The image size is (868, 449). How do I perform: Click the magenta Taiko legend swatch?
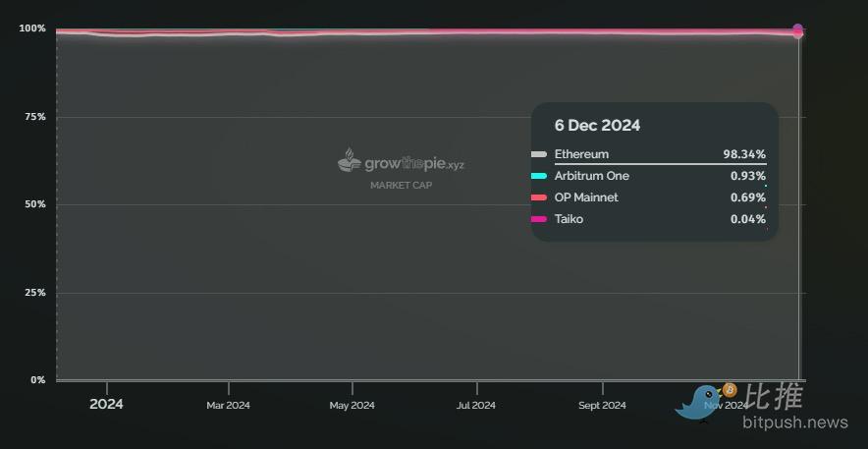[539, 219]
